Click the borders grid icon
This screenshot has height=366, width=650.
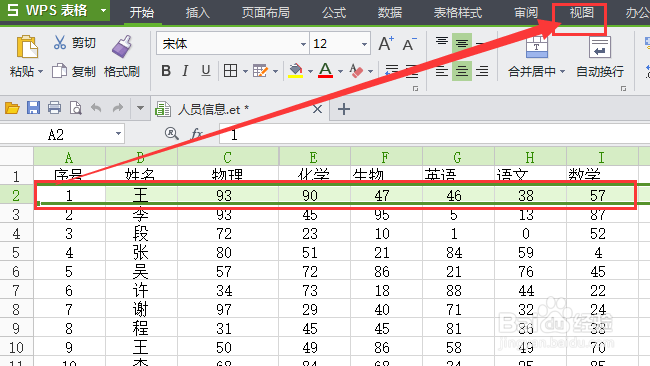(x=230, y=71)
